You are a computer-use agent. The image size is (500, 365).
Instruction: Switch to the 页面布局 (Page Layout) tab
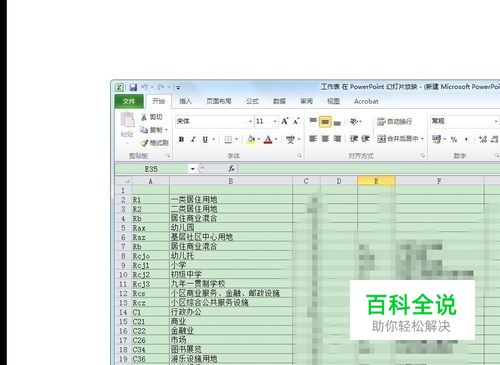pos(219,101)
